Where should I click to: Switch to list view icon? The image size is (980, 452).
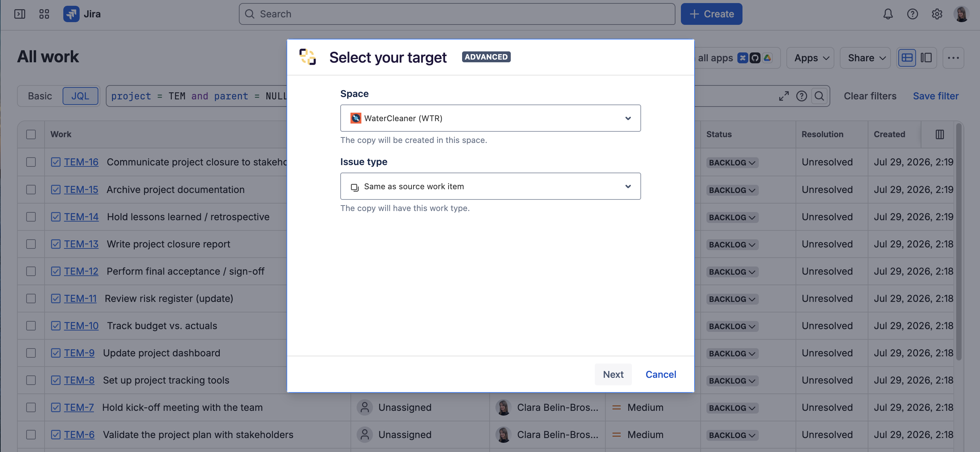tap(907, 58)
